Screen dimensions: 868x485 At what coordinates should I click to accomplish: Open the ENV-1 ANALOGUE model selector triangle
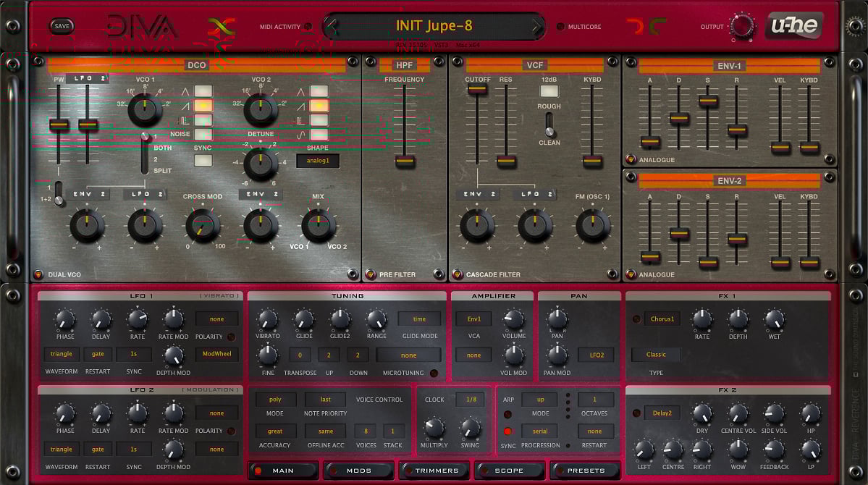[x=631, y=160]
